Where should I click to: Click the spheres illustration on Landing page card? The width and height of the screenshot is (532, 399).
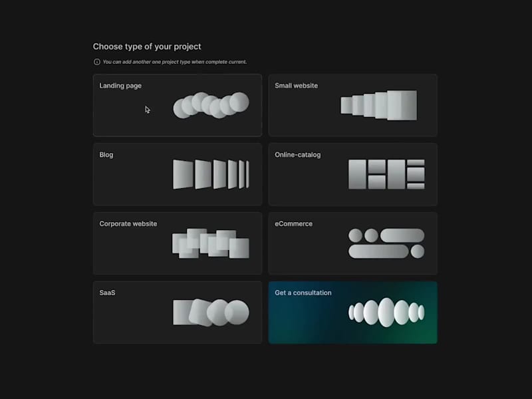[x=211, y=104]
